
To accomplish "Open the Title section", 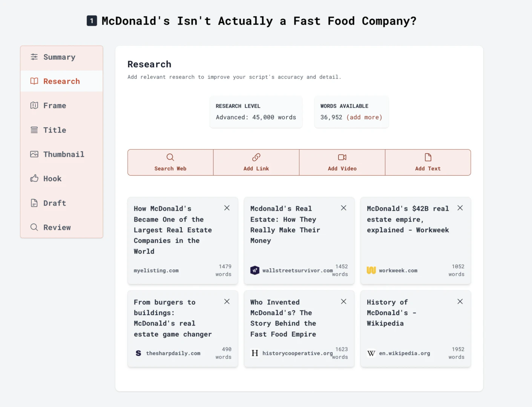I will click(x=55, y=130).
